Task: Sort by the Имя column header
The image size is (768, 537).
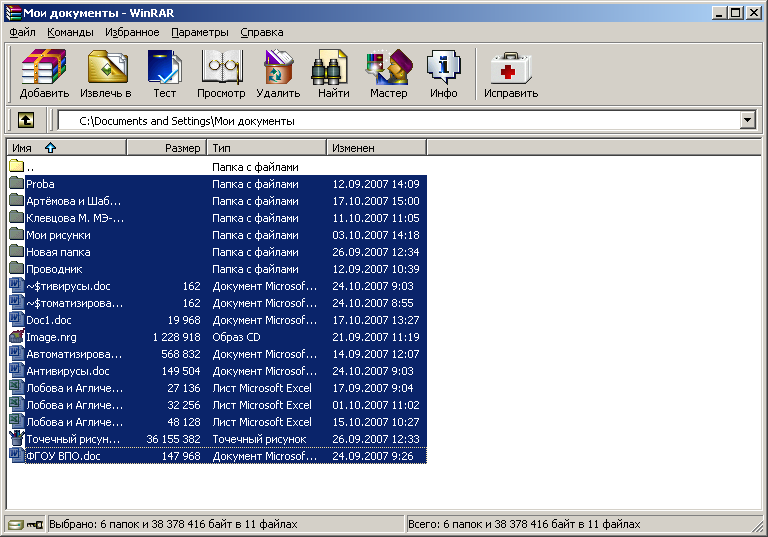Action: 66,147
